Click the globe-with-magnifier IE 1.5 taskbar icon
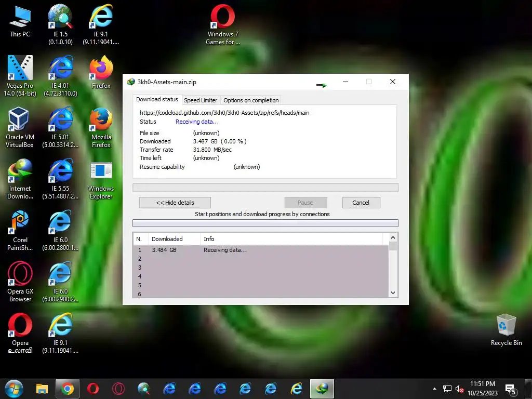 [144, 389]
